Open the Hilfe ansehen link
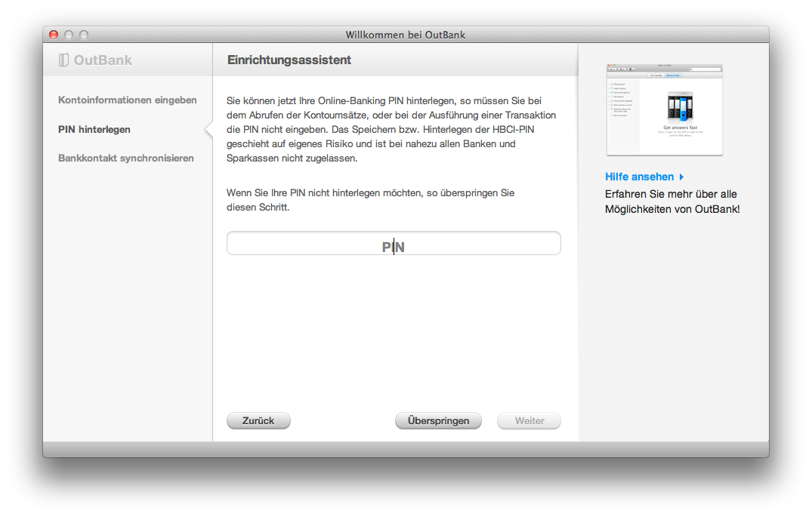Image resolution: width=812 pixels, height=517 pixels. click(x=640, y=177)
